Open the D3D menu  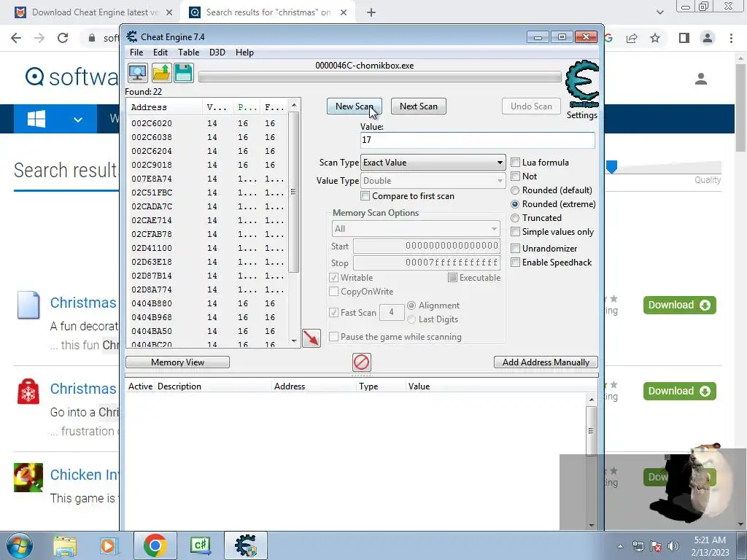[x=217, y=52]
